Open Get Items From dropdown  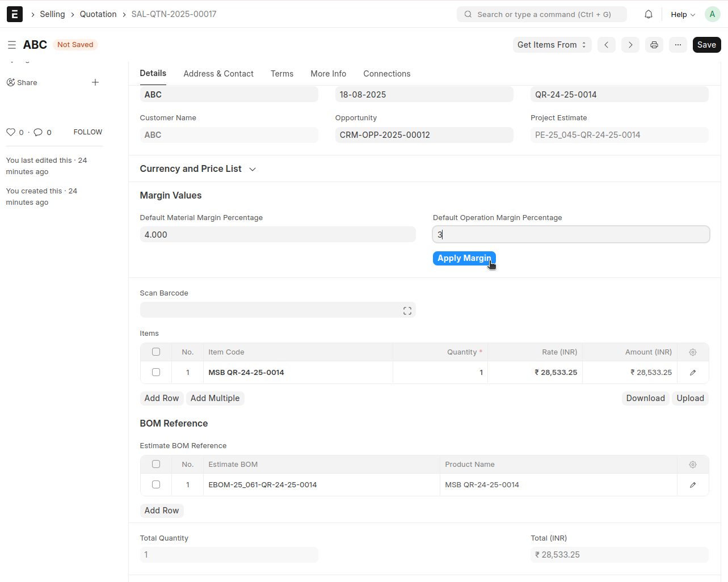(x=552, y=45)
